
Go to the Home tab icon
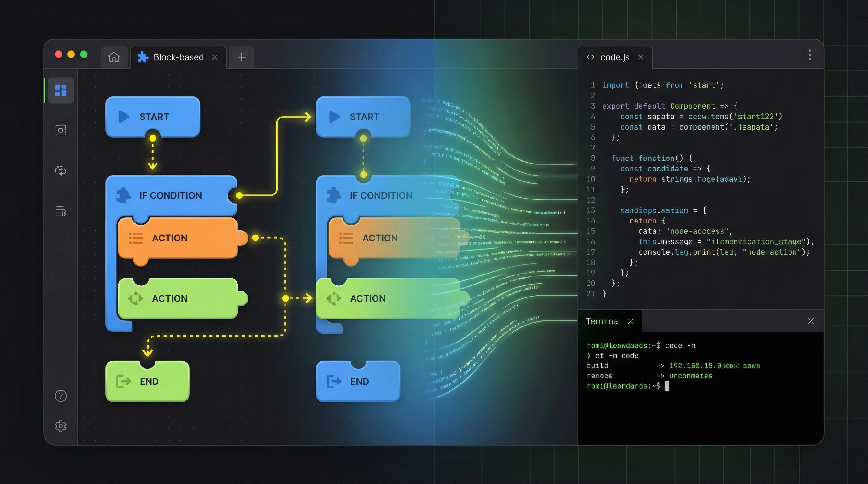click(x=114, y=57)
